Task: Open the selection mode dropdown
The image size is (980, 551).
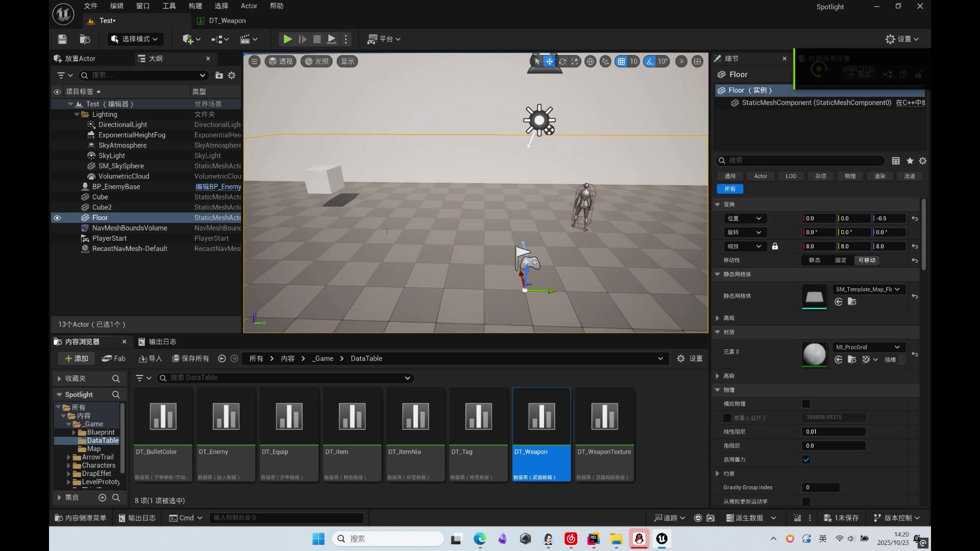Action: coord(135,39)
